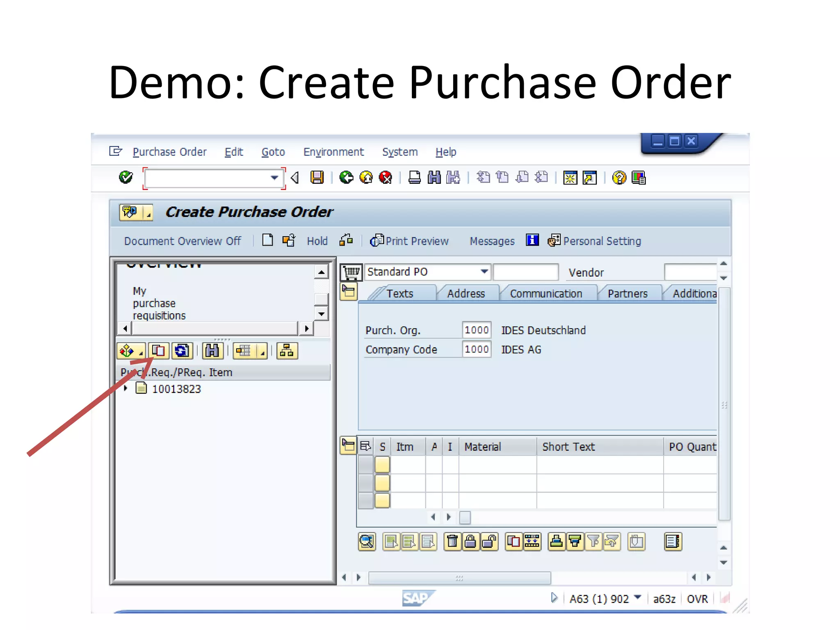
Task: Open the Purchase Order menu
Action: pyautogui.click(x=169, y=152)
